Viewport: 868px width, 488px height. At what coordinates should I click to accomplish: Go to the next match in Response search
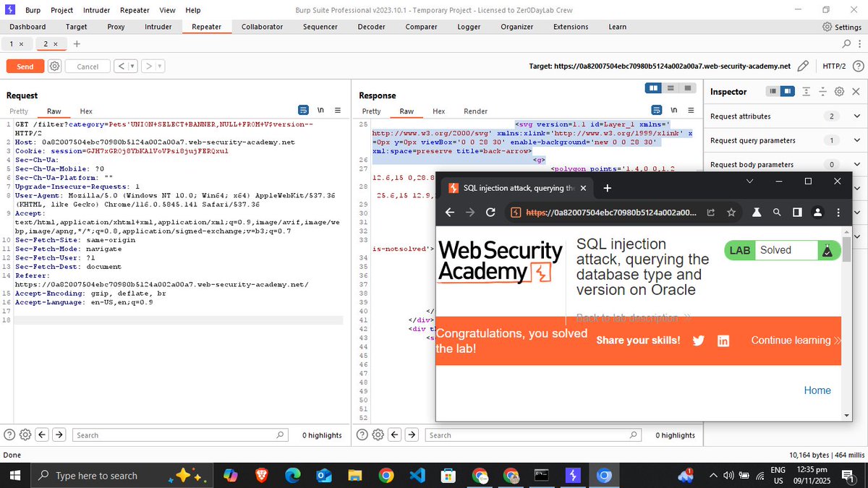pos(412,435)
